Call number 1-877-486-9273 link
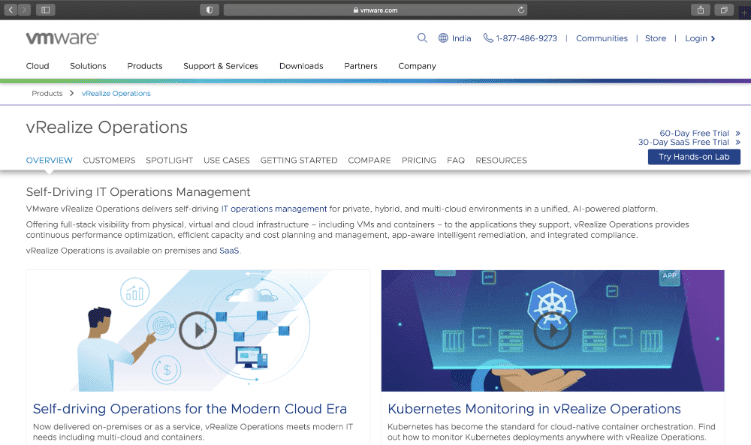This screenshot has height=445, width=751. [x=526, y=38]
